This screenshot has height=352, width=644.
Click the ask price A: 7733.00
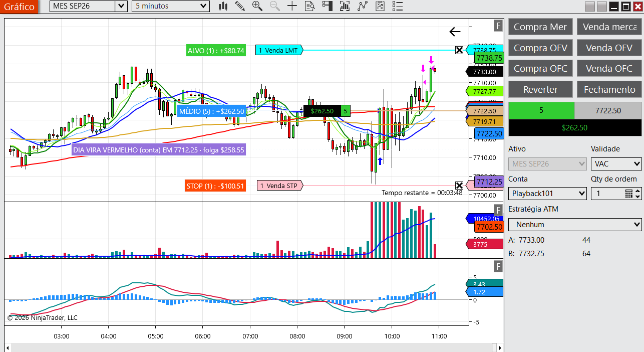point(526,240)
